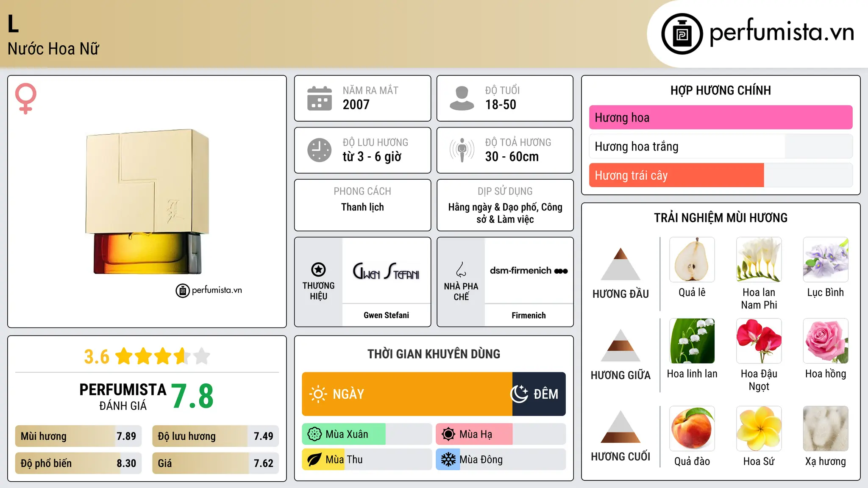Open the Quả lê pear note image
The width and height of the screenshot is (868, 488).
pos(692,260)
